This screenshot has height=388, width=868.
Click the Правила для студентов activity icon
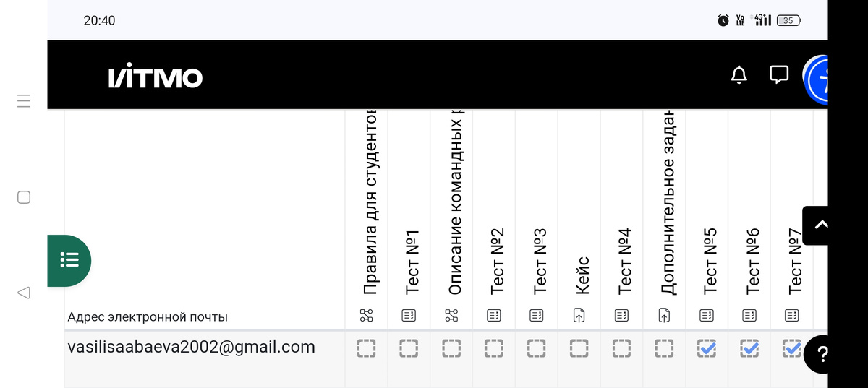366,315
